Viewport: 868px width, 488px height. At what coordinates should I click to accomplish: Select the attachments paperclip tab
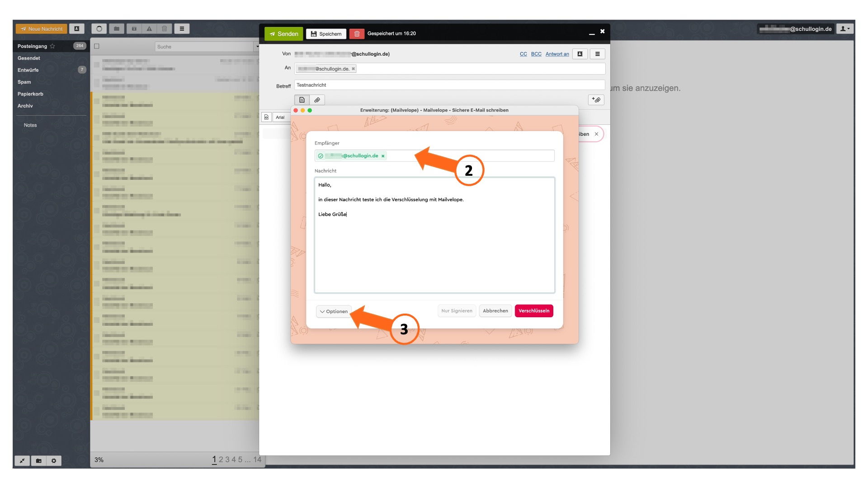coord(317,100)
